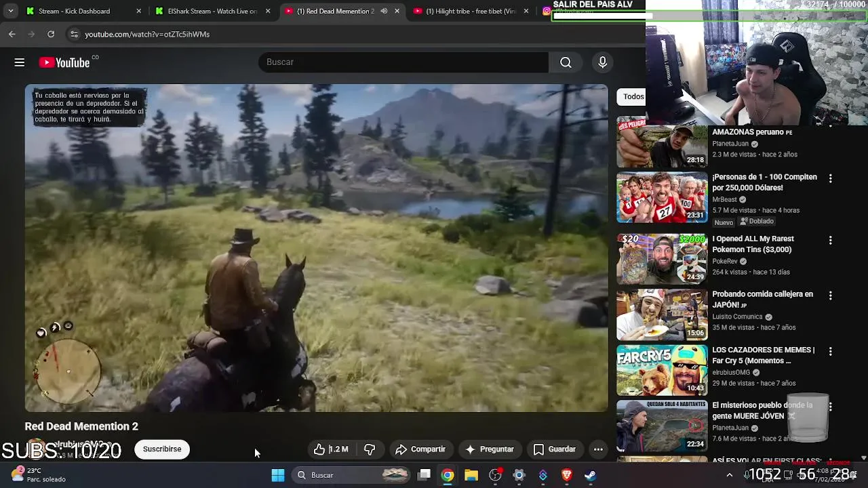Show hidden system tray icons chevron
Viewport: 868px width, 488px height.
click(730, 475)
